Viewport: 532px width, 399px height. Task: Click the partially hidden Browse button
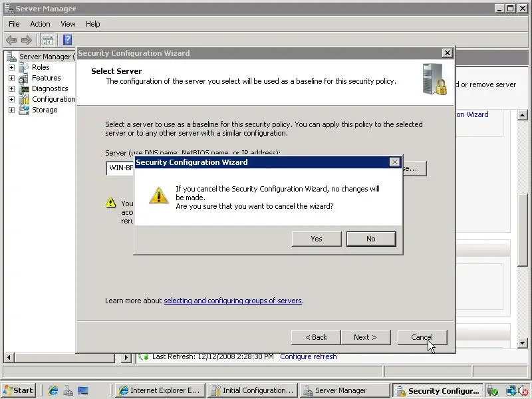414,169
